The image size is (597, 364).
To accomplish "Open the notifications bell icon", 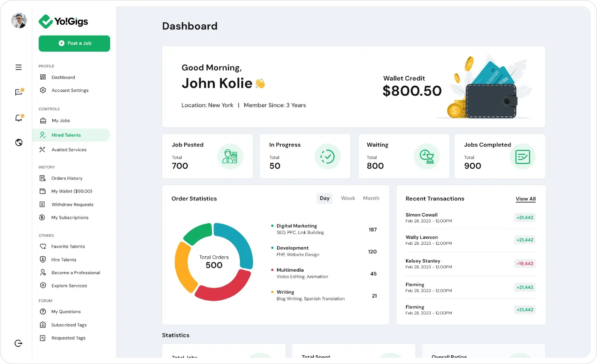I will [x=19, y=118].
